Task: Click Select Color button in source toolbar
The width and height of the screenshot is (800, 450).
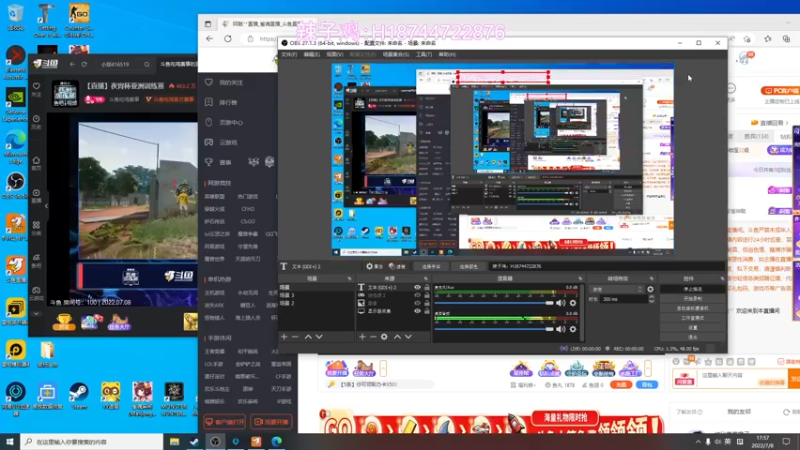Action: click(468, 266)
